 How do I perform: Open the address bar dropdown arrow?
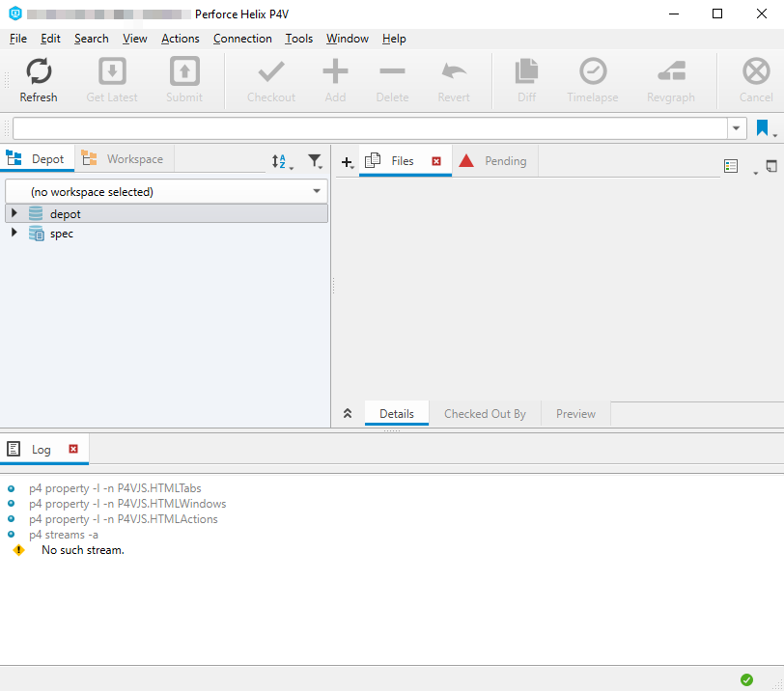pyautogui.click(x=738, y=128)
